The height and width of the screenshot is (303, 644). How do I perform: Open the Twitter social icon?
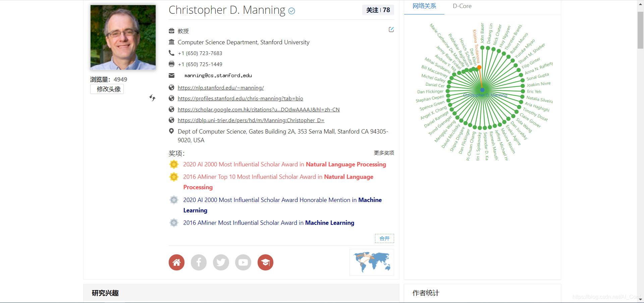click(x=221, y=262)
